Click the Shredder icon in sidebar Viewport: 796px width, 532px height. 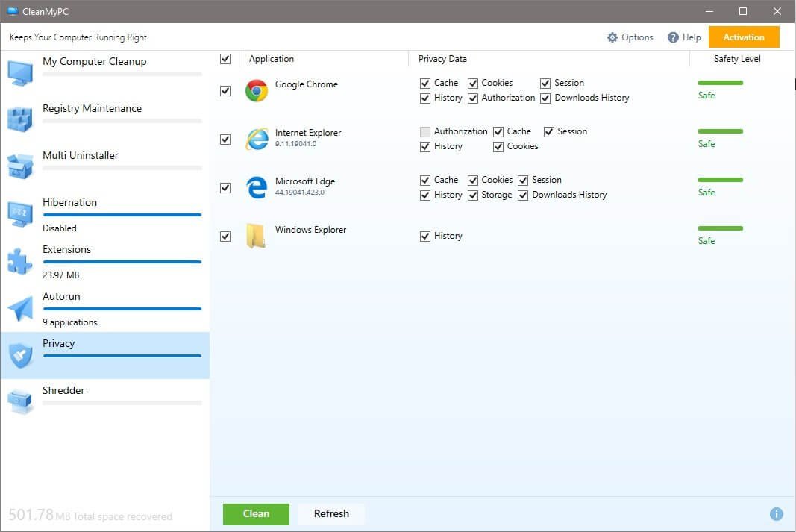[x=20, y=401]
